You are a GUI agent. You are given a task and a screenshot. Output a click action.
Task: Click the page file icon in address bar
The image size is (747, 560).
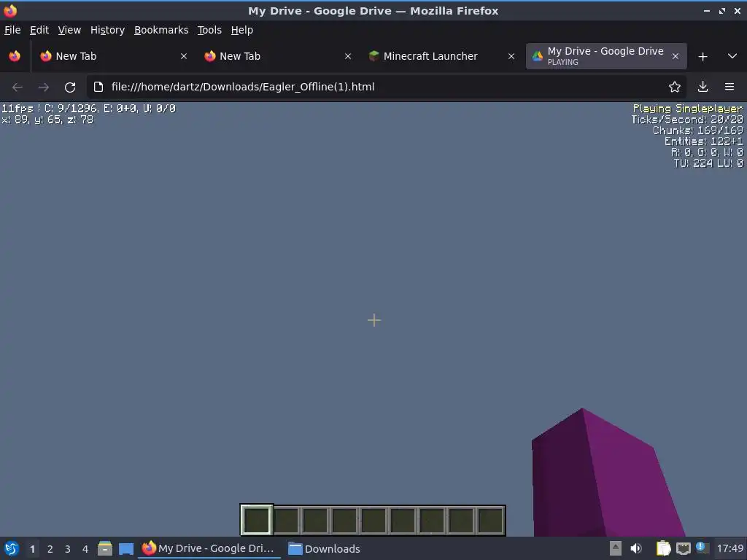click(98, 87)
